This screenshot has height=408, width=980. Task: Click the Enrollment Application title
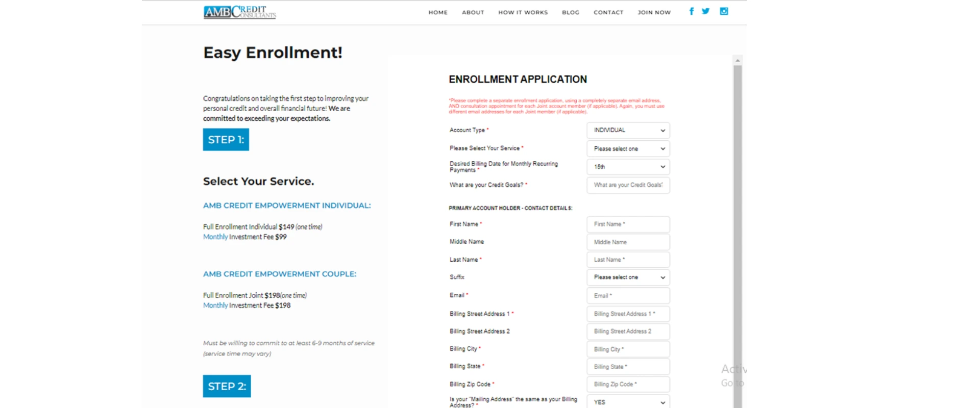(518, 80)
